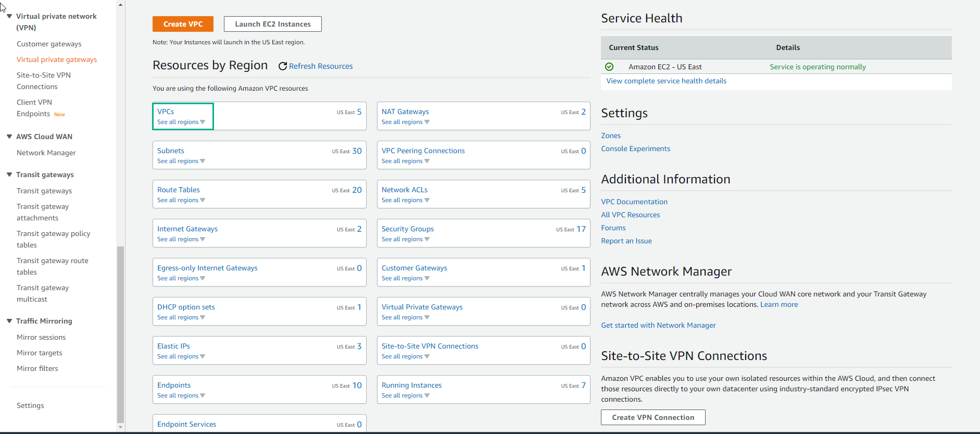The image size is (980, 434).
Task: Open the All VPC Resources link
Action: pos(630,215)
